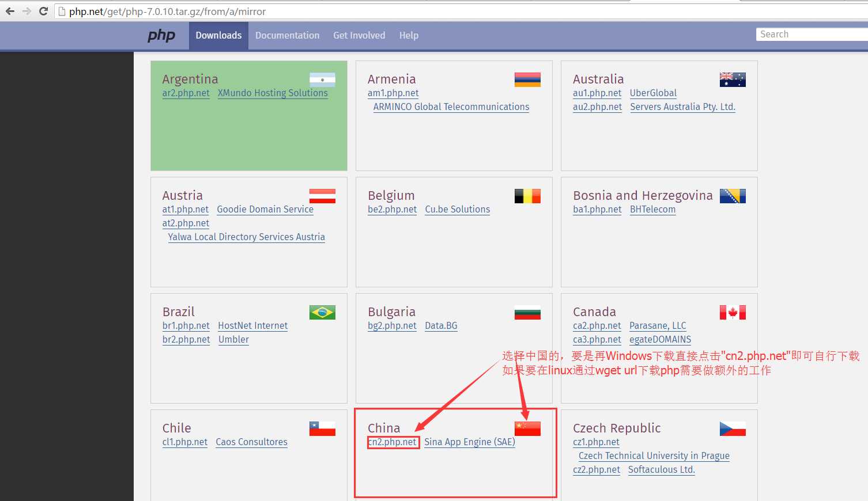
Task: Select the be2.php.net mirror
Action: (392, 209)
